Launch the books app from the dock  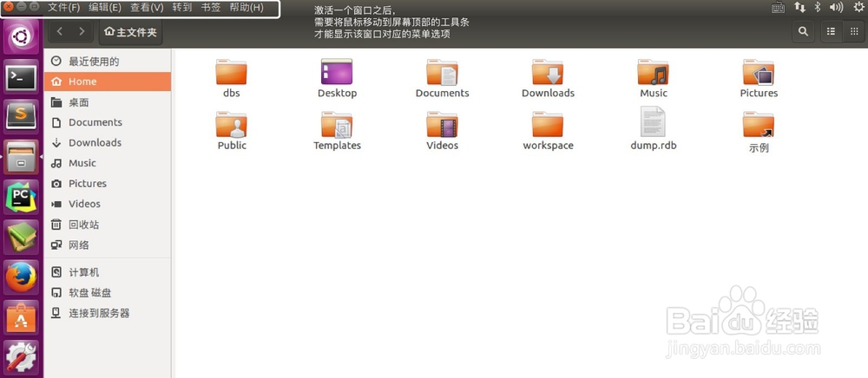22,238
